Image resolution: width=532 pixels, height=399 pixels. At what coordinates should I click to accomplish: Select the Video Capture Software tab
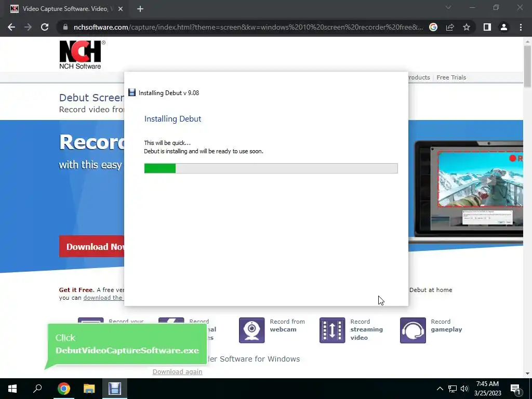[65, 9]
